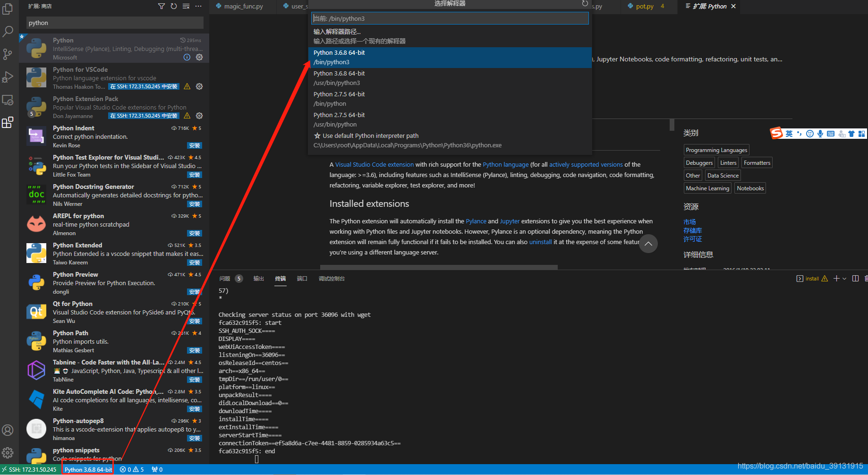Refresh the interpreter list in picker

[x=585, y=4]
